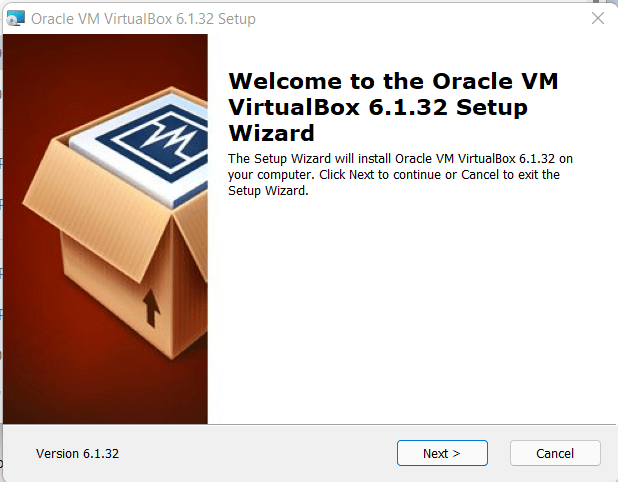Click the "Version 6.1.32" footer label
This screenshot has height=482, width=618.
point(77,454)
